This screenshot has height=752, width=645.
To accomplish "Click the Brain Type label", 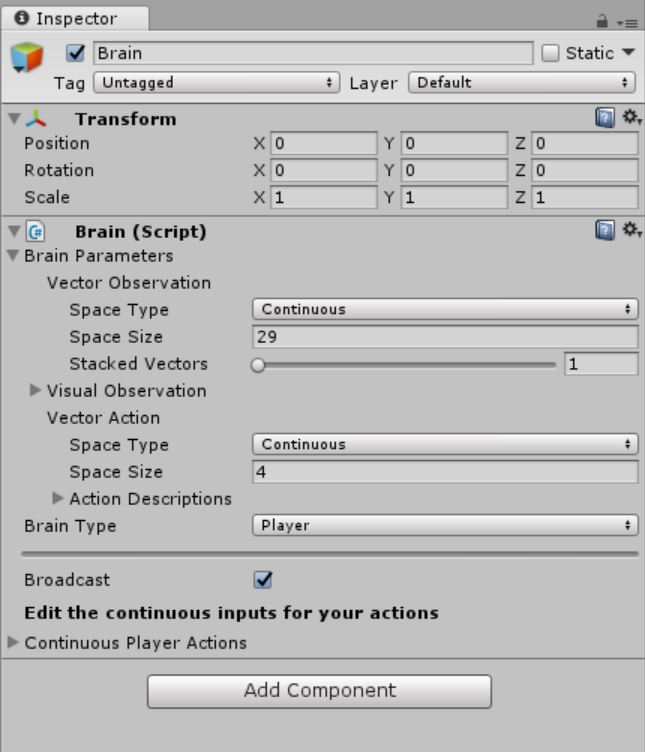I will coord(70,526).
